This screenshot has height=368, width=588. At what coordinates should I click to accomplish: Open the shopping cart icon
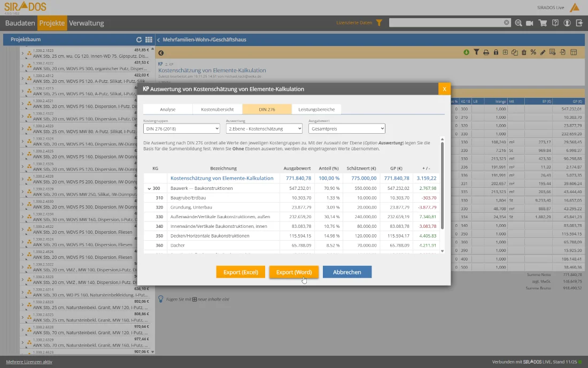click(543, 23)
